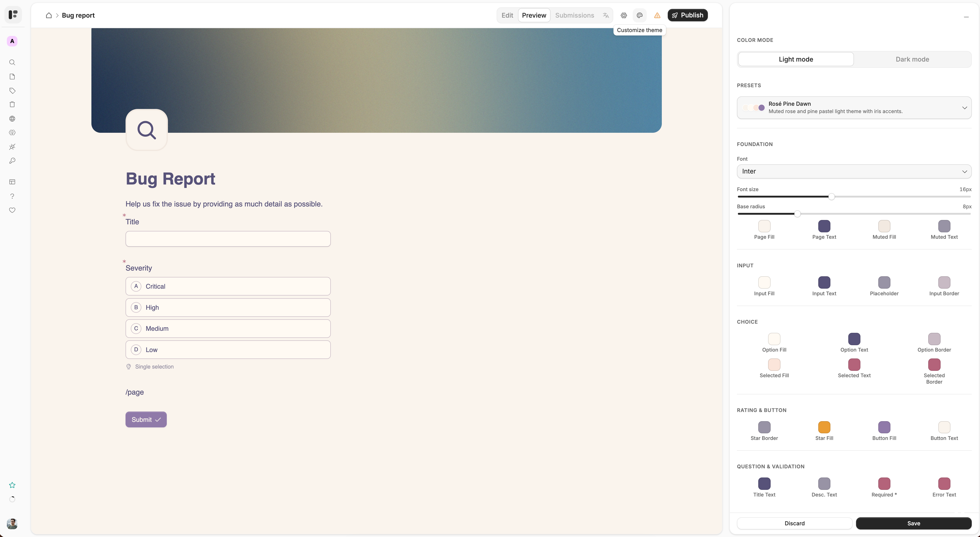Open the documents icon in the sidebar
Image resolution: width=980 pixels, height=537 pixels.
[x=12, y=76]
